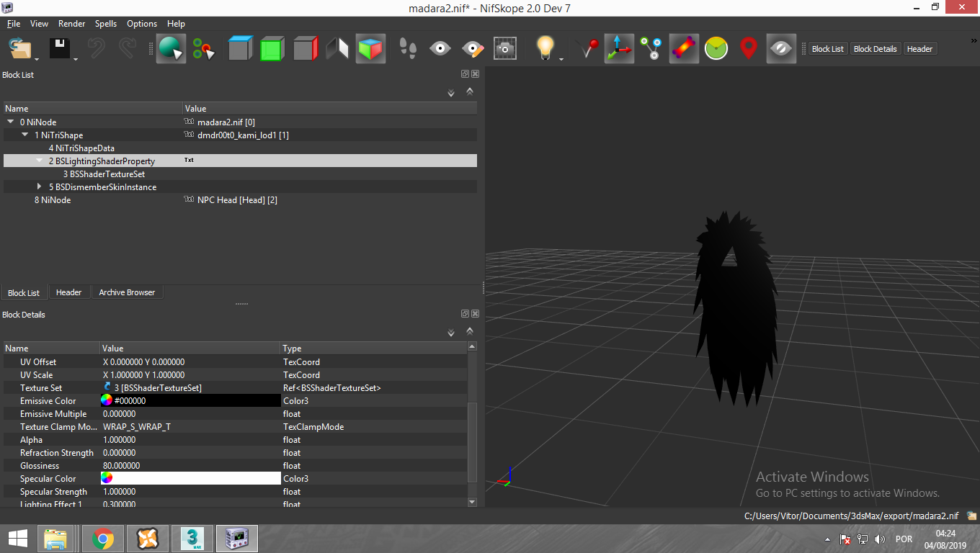Viewport: 980px width, 553px height.
Task: Switch to the bottom Header tab
Action: coord(68,292)
